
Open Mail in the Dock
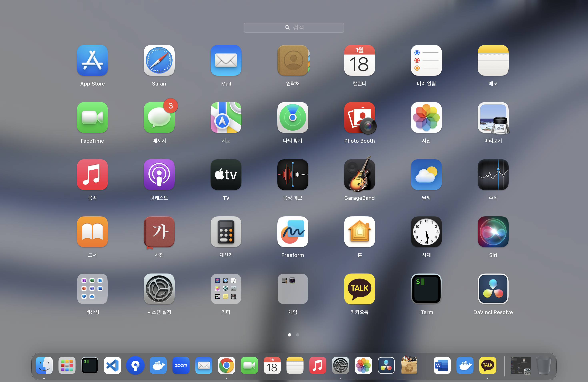click(x=204, y=365)
